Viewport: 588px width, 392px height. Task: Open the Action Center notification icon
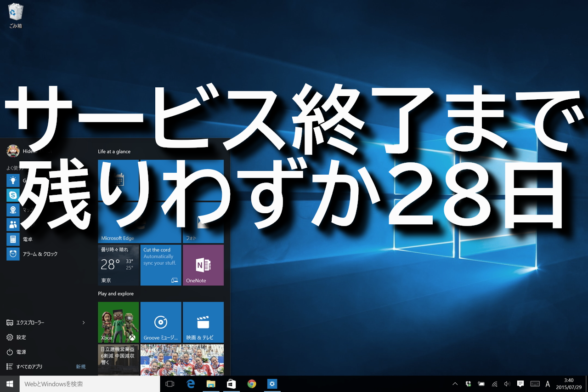[x=520, y=384]
